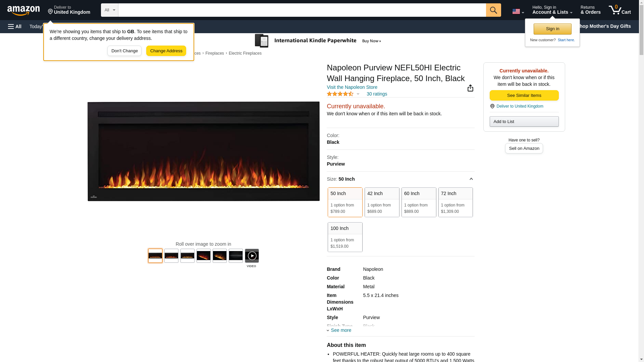This screenshot has height=362, width=644.
Task: Click in the Amazon search field
Action: pyautogui.click(x=302, y=10)
